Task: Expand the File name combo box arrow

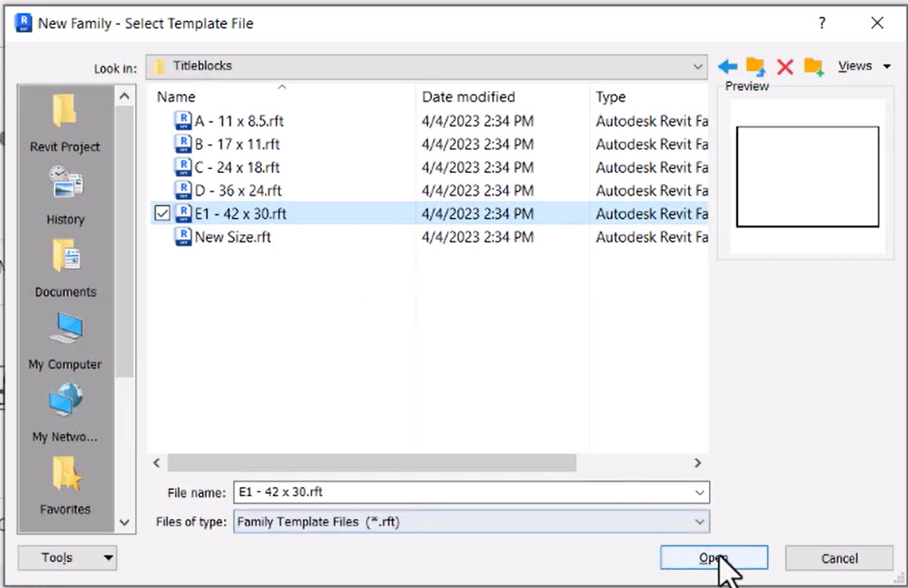Action: point(699,492)
